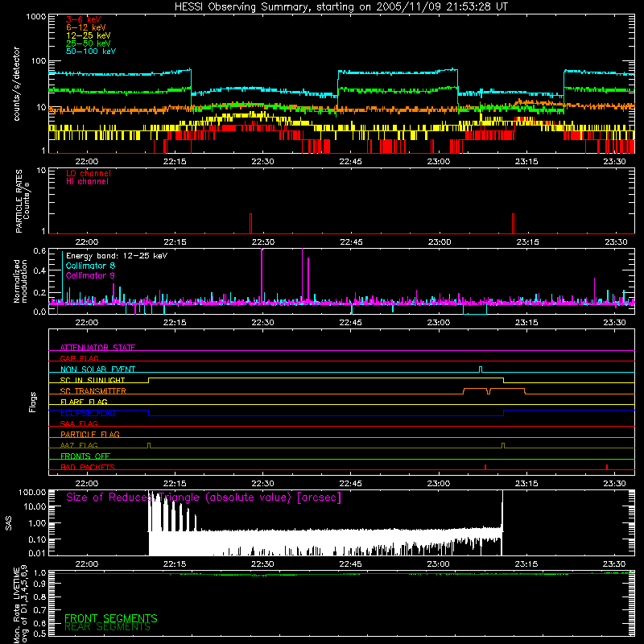Click the NON SOLAR EVENT flag label
The width and height of the screenshot is (644, 644).
click(97, 369)
